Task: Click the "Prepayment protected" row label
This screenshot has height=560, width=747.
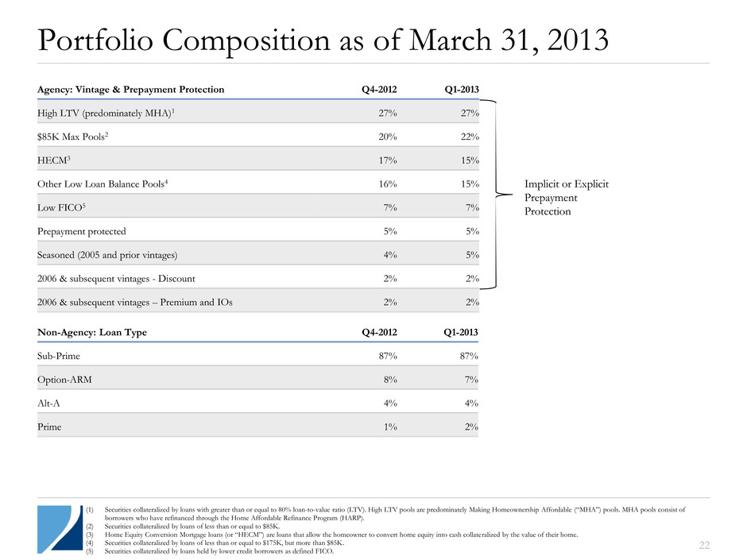Action: [81, 232]
